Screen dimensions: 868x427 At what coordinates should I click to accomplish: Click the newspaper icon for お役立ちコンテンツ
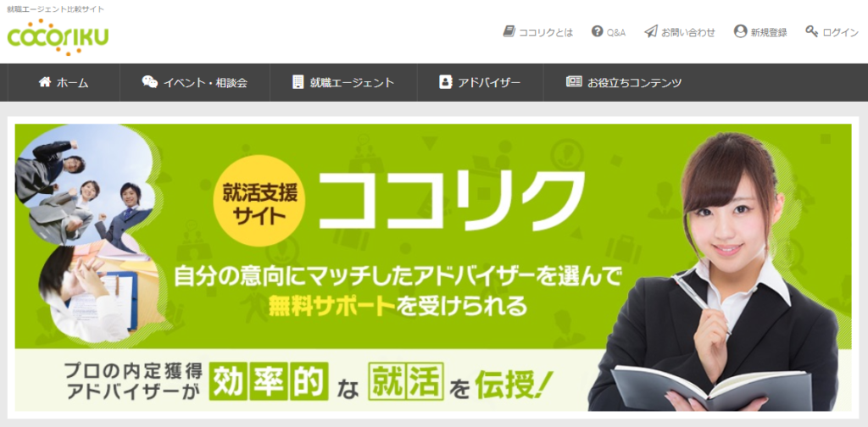tap(574, 82)
